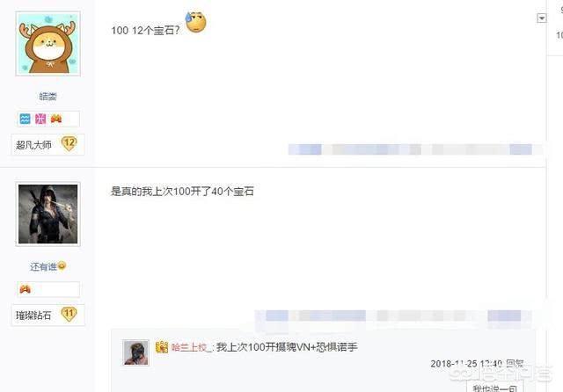Click the 璀璨钻石 rank title label
Viewport: 563px width, 392px height.
pos(33,316)
